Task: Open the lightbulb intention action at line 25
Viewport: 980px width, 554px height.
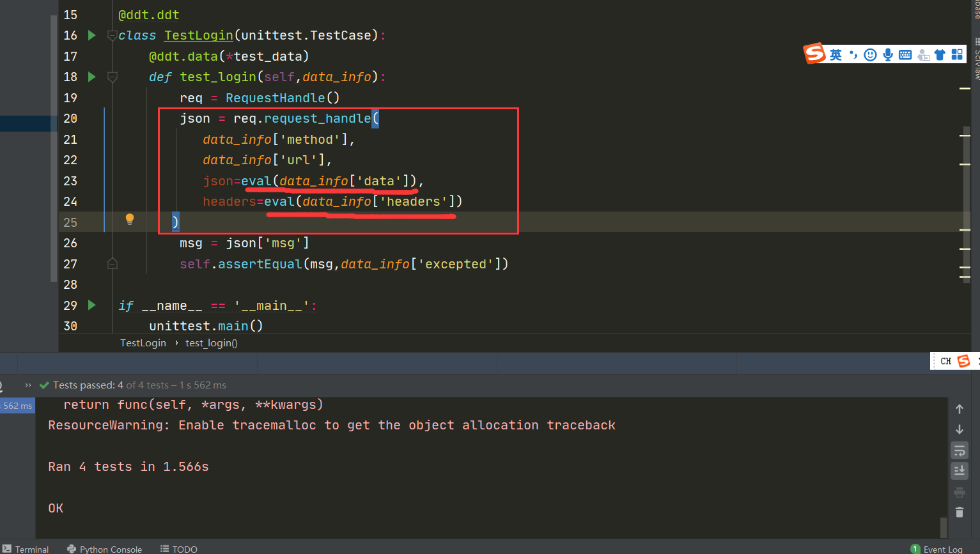Action: [x=130, y=219]
